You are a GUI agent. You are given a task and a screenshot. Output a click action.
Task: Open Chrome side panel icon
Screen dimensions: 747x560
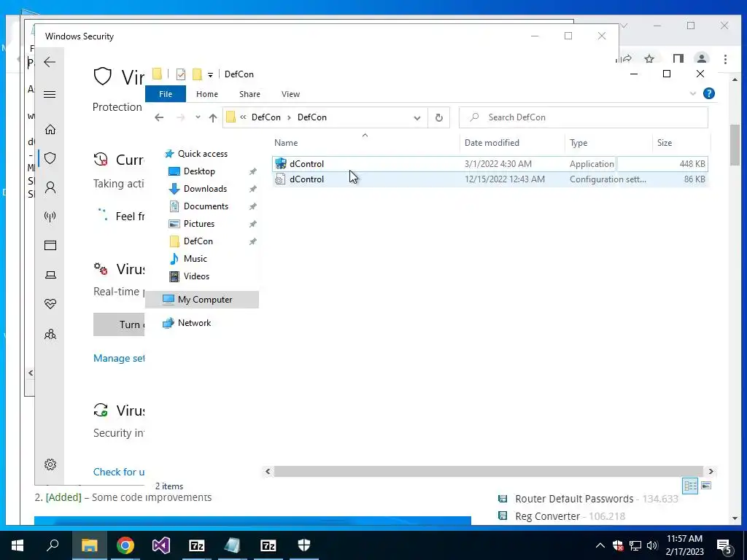click(x=678, y=59)
